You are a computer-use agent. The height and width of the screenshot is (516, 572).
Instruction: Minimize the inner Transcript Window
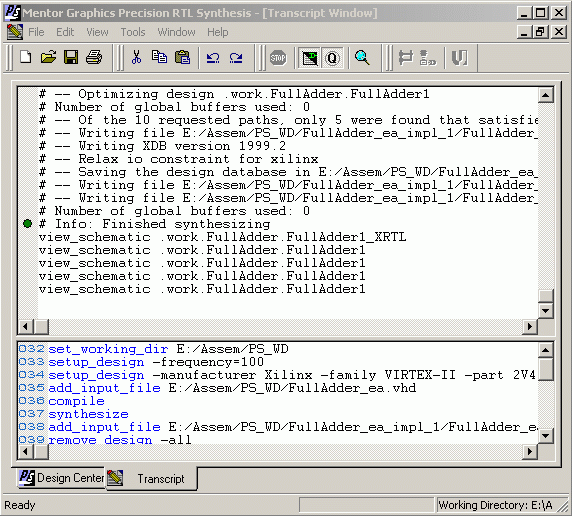[524, 32]
